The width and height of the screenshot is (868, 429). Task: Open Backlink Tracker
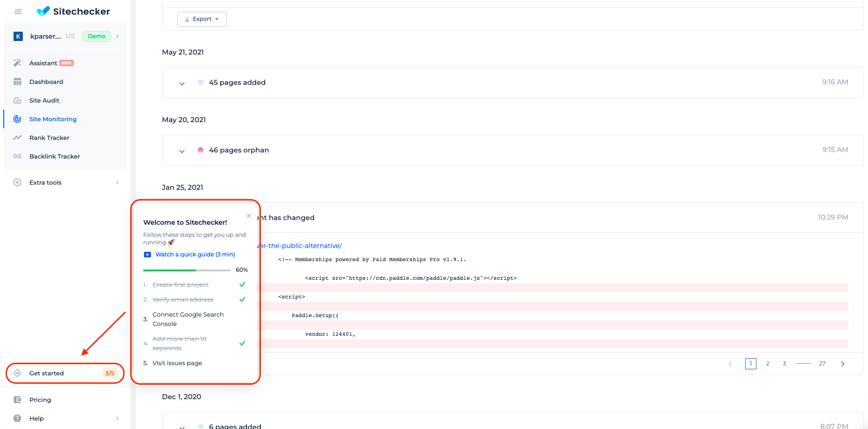point(55,156)
